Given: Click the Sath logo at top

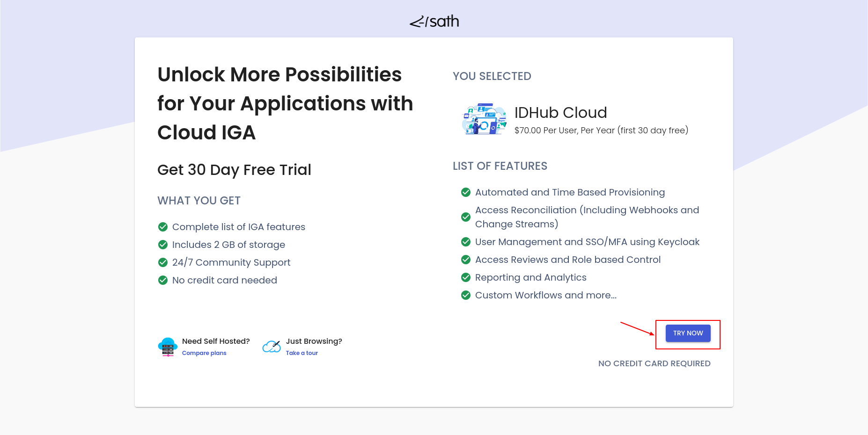Looking at the screenshot, I should click(x=434, y=22).
